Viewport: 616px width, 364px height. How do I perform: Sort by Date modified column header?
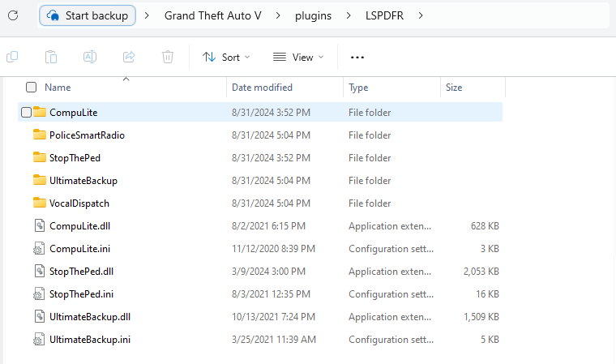tap(262, 88)
